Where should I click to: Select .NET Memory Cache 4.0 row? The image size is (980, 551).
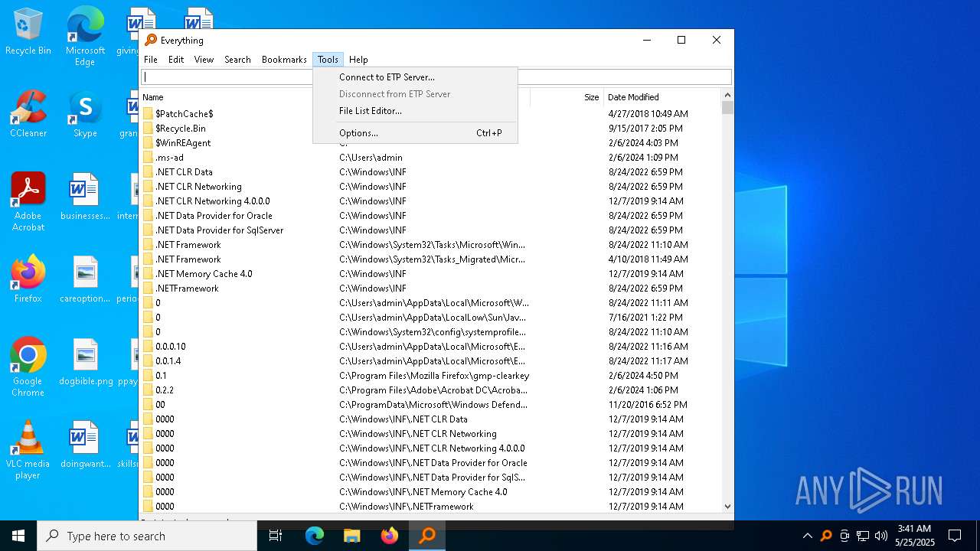click(x=431, y=274)
